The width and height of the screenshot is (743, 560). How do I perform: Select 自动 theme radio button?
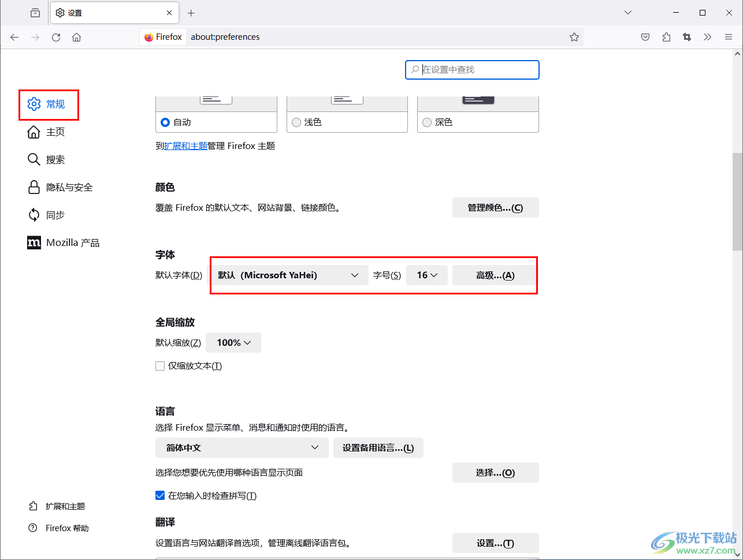tap(165, 122)
